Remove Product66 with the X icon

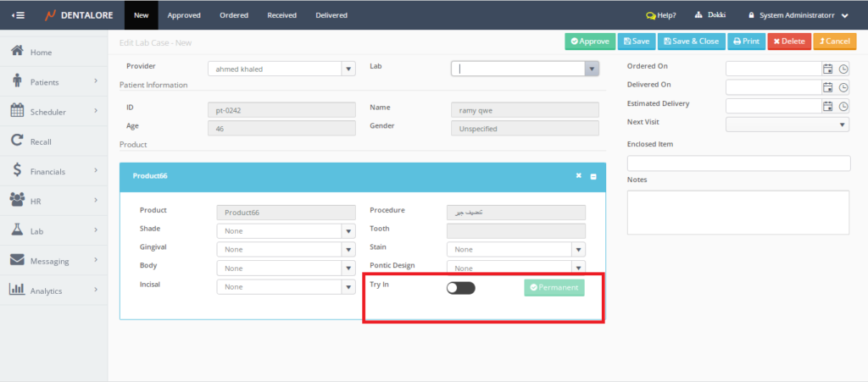tap(579, 176)
